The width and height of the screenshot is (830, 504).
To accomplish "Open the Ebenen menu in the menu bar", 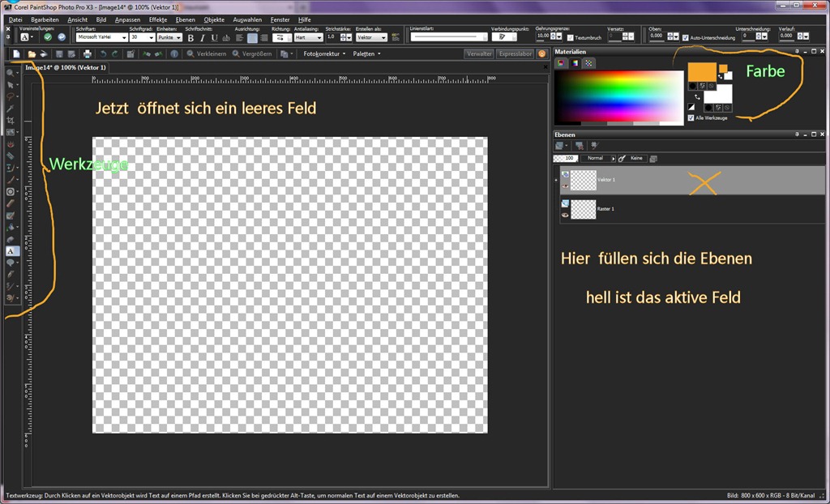I will coord(186,19).
